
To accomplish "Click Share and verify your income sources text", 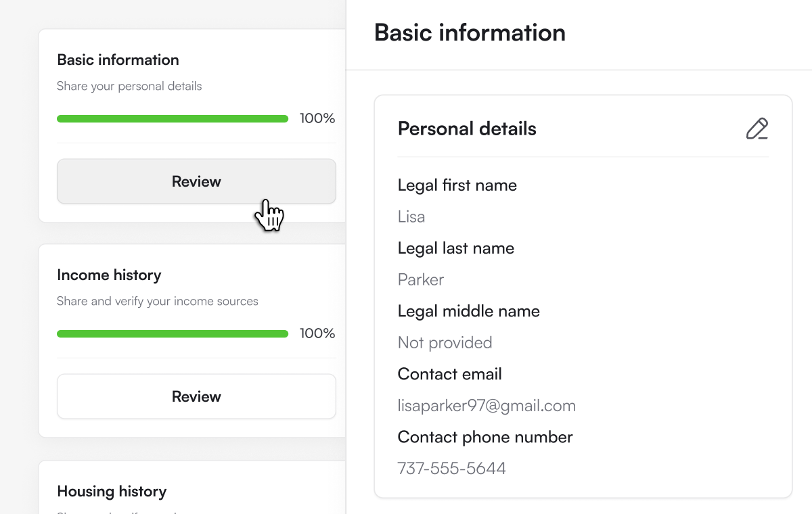I will pyautogui.click(x=158, y=302).
